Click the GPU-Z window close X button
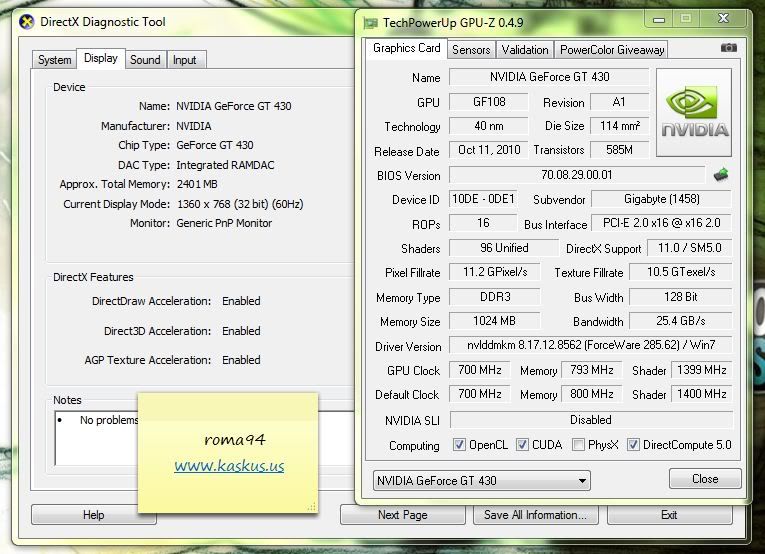 coord(723,19)
